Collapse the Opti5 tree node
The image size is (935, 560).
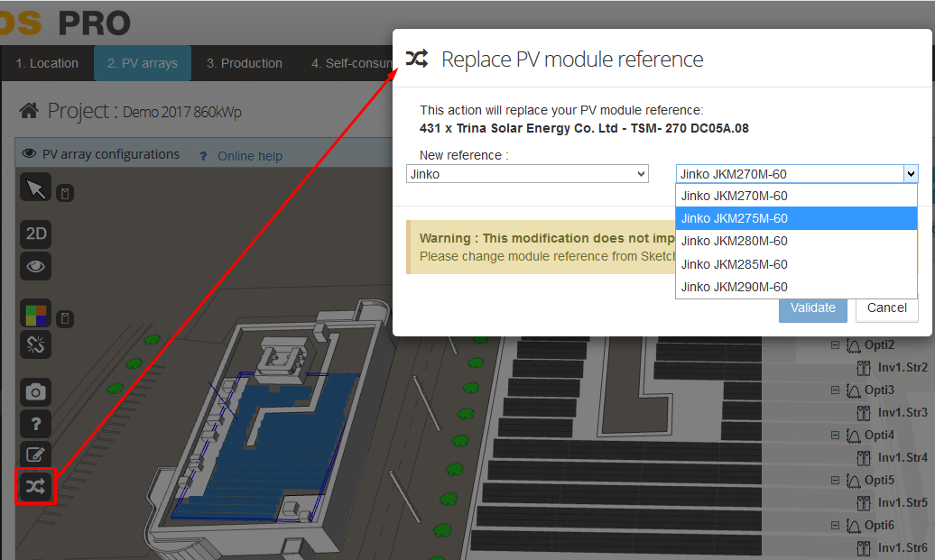click(x=835, y=480)
